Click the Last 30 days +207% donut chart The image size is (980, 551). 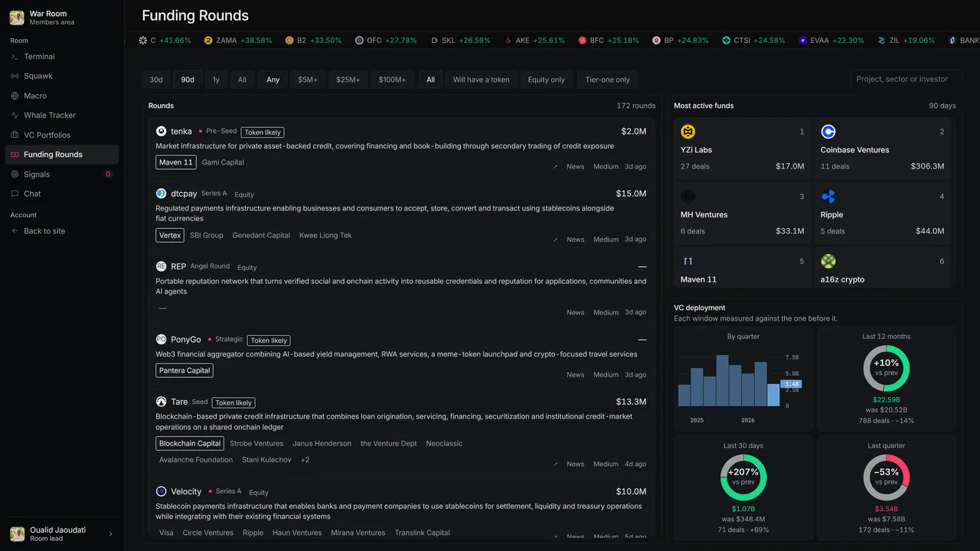743,478
